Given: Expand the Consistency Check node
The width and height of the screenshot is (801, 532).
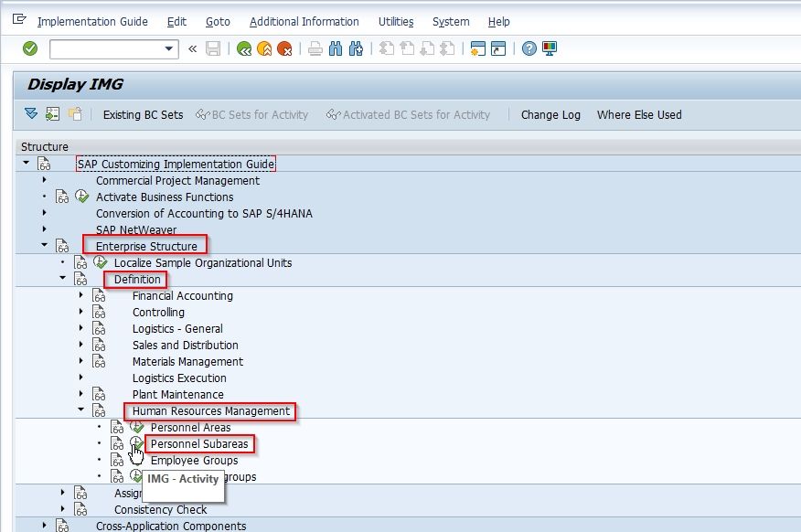Looking at the screenshot, I should pyautogui.click(x=63, y=508).
